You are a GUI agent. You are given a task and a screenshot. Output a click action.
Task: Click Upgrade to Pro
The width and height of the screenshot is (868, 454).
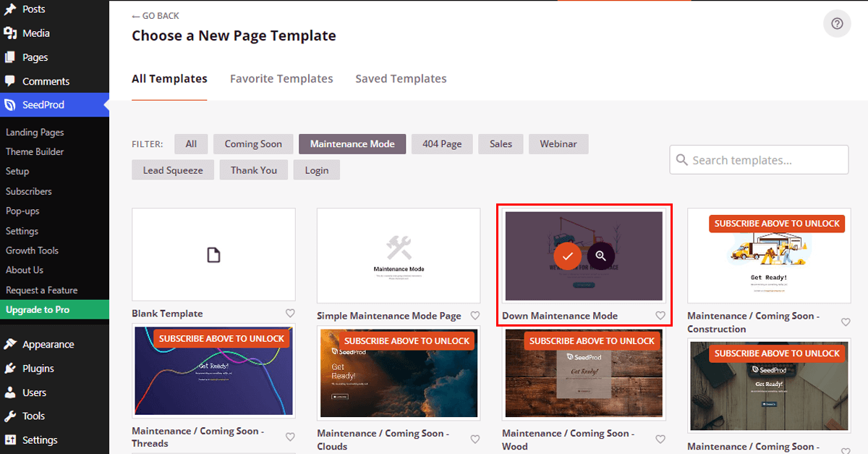(x=54, y=310)
